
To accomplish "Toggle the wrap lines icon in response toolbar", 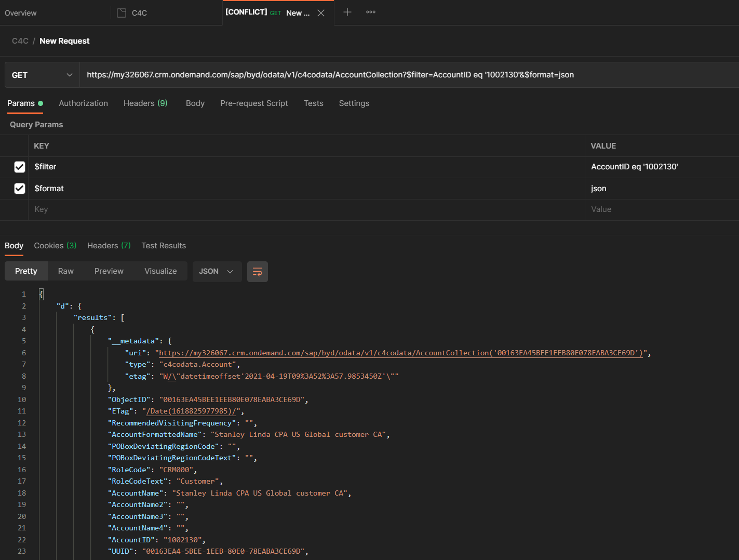I will click(257, 272).
